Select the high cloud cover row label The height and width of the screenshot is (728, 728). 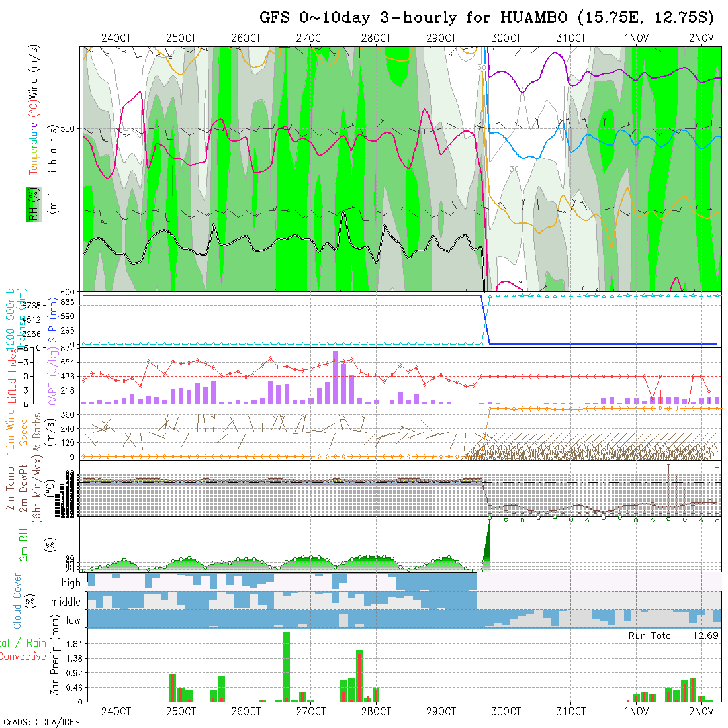click(71, 583)
